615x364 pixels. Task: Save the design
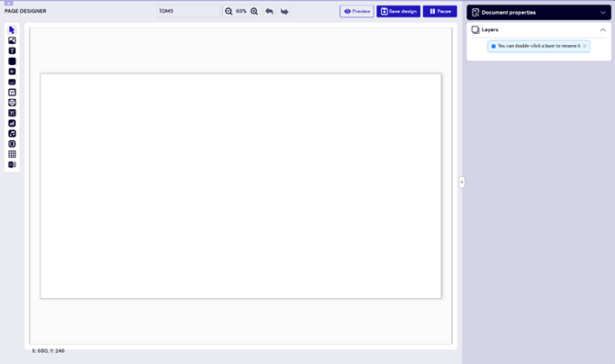click(398, 11)
